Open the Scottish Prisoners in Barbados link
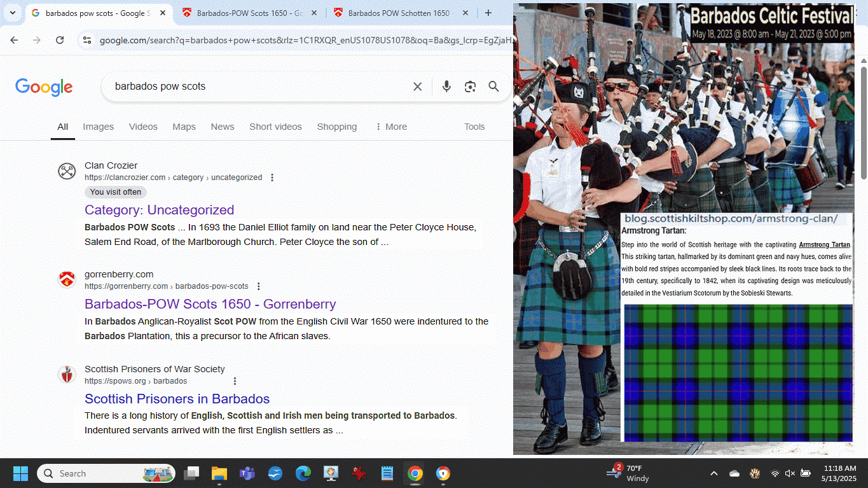 tap(177, 399)
